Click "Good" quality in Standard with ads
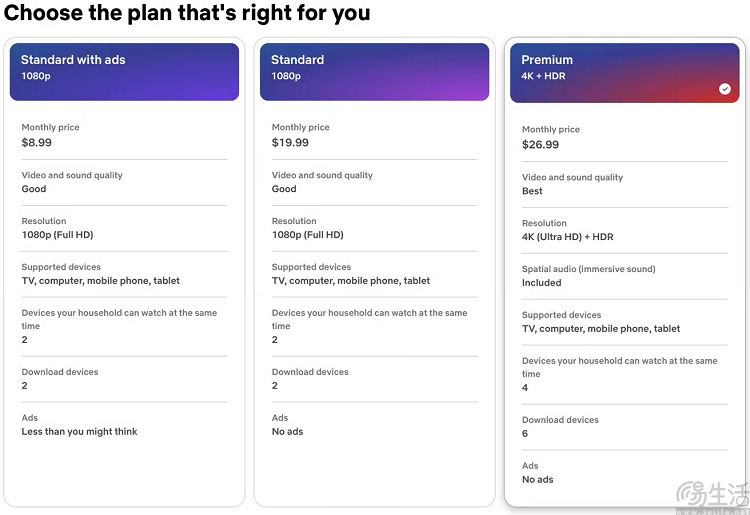750x515 pixels. click(34, 189)
